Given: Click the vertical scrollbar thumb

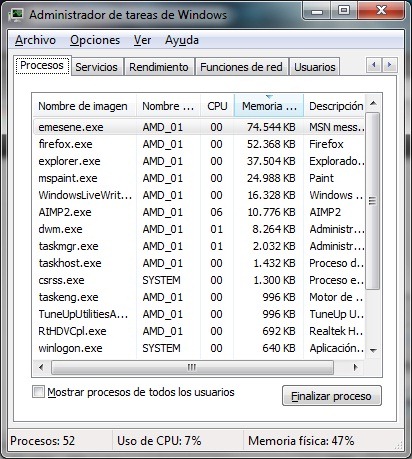Looking at the screenshot, I should pyautogui.click(x=373, y=201).
